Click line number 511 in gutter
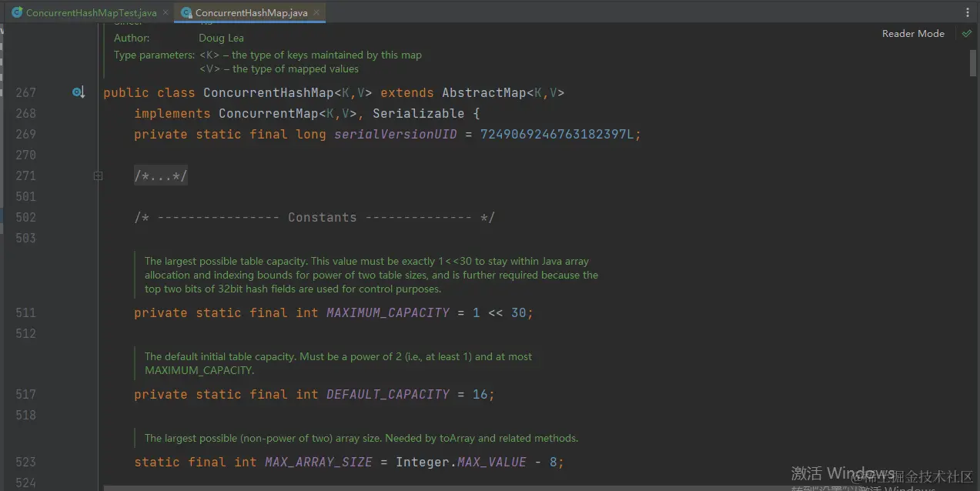980x491 pixels. pos(25,312)
